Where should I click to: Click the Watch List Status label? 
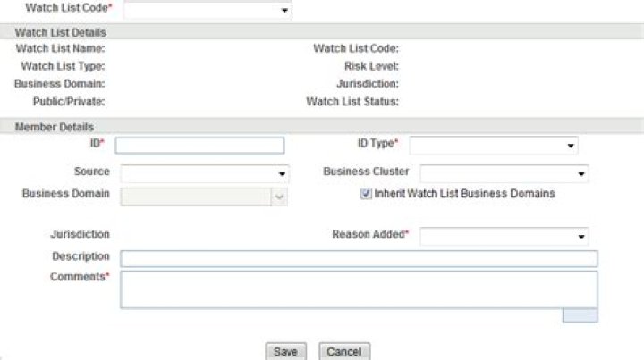(x=352, y=101)
